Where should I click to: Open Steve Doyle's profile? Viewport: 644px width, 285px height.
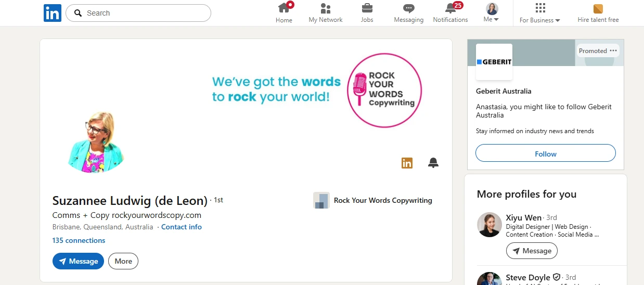pos(528,277)
